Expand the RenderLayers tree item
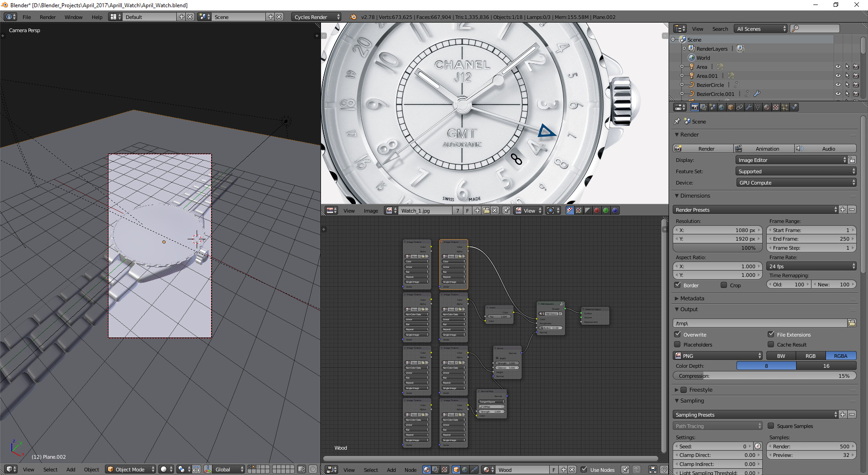Image resolution: width=868 pixels, height=475 pixels. point(684,48)
